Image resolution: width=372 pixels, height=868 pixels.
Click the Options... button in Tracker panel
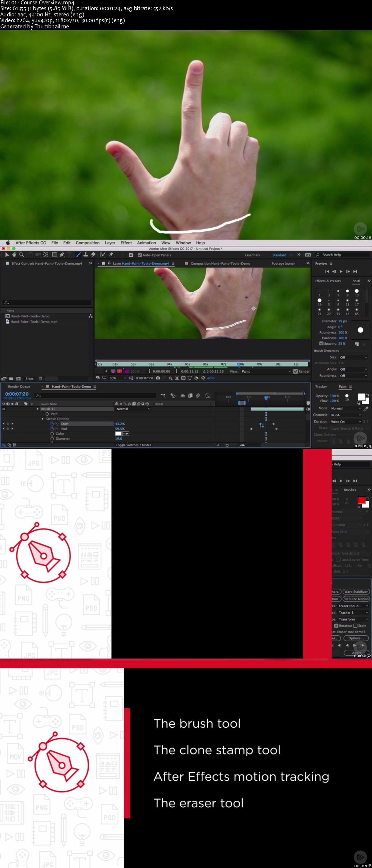(x=356, y=638)
